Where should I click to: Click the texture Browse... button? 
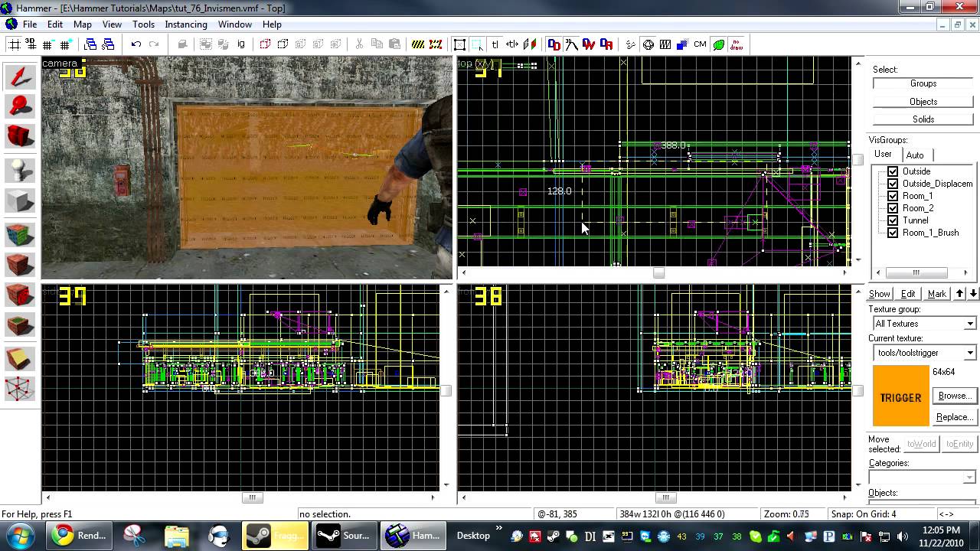954,396
